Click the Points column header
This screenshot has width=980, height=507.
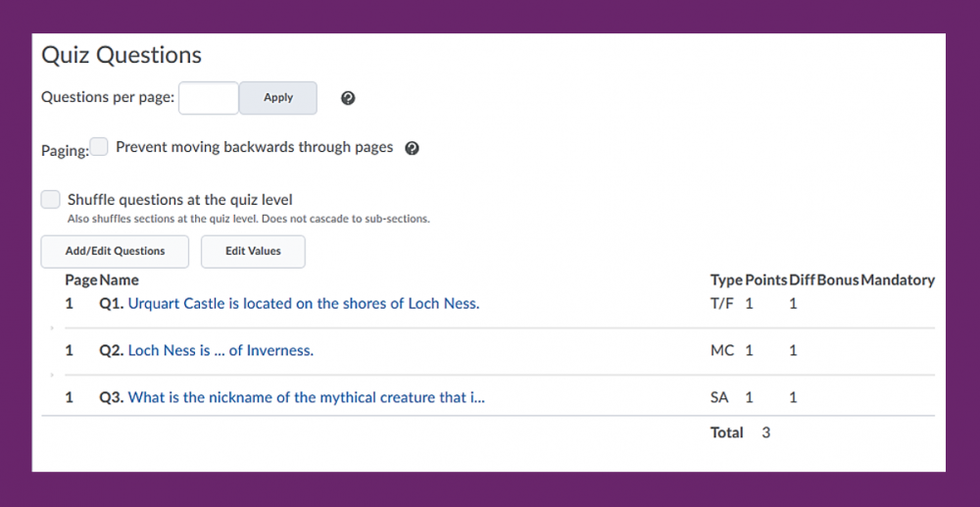coord(766,280)
